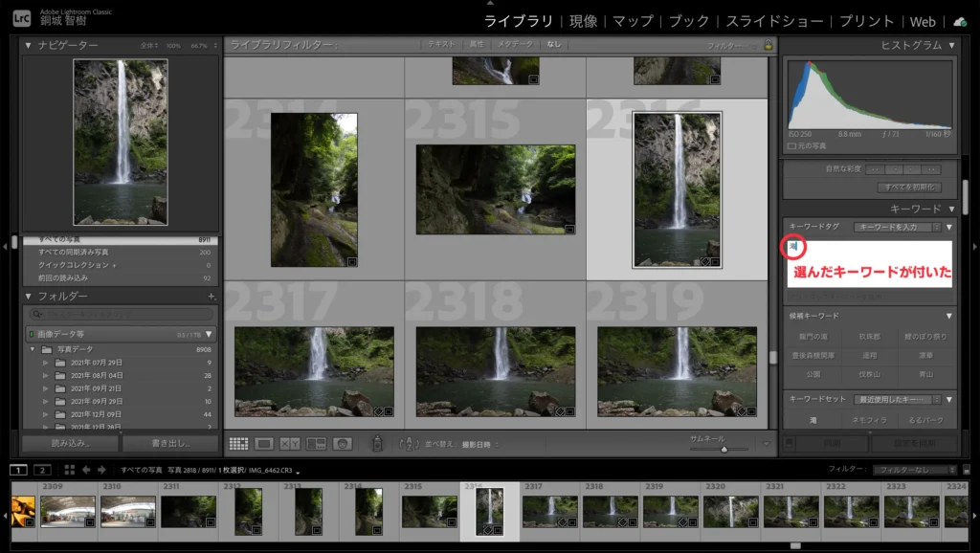Click the keyword tag dropdown arrow icon

pyautogui.click(x=948, y=227)
